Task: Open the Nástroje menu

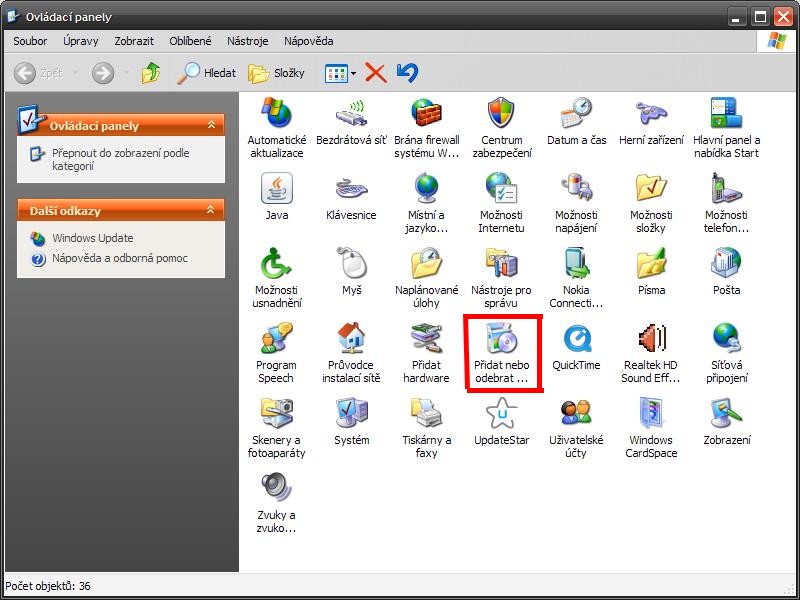Action: point(247,41)
